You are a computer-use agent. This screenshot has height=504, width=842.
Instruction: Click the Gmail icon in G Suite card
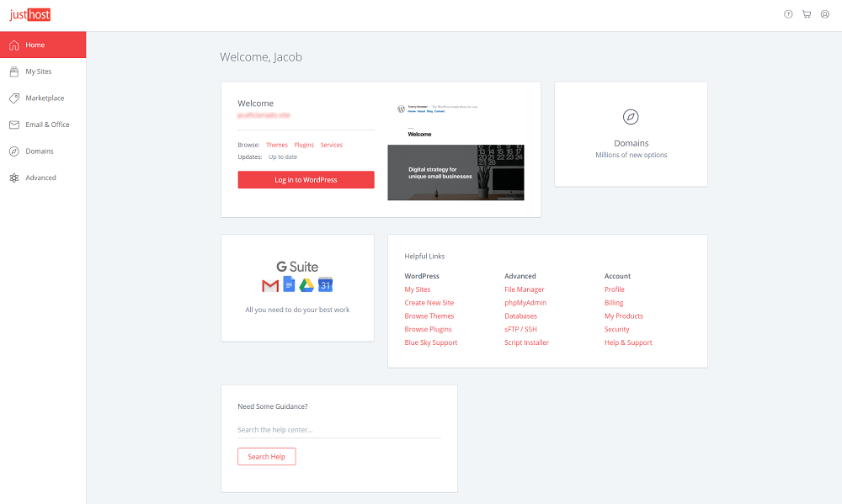coord(270,285)
